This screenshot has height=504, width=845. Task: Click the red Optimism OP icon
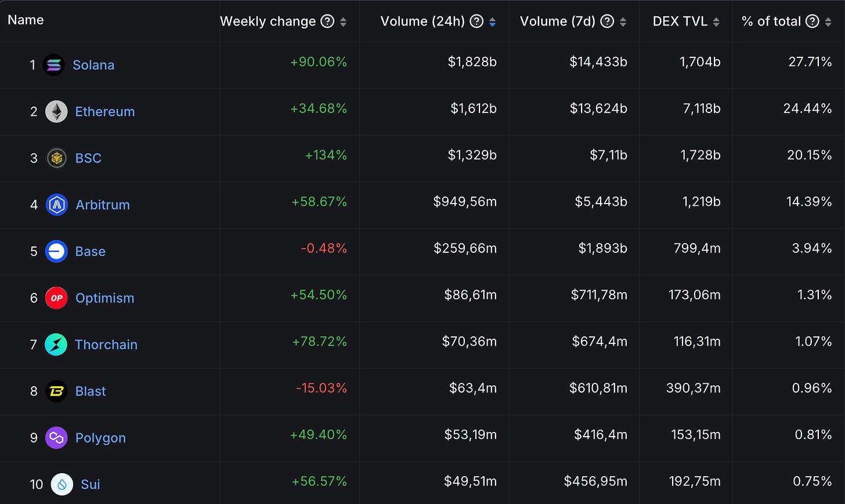coord(56,298)
